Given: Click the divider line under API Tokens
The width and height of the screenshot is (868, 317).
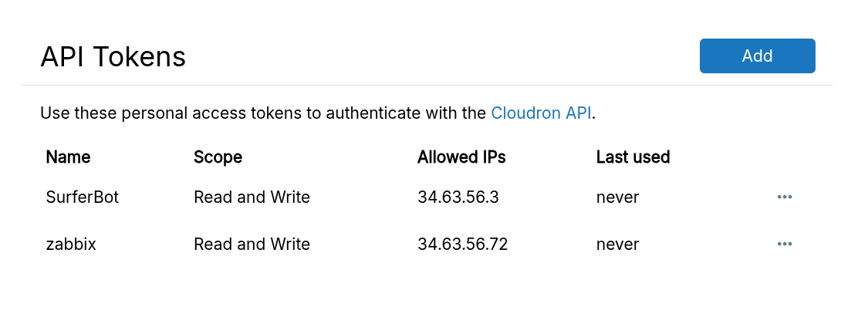Looking at the screenshot, I should (427, 85).
